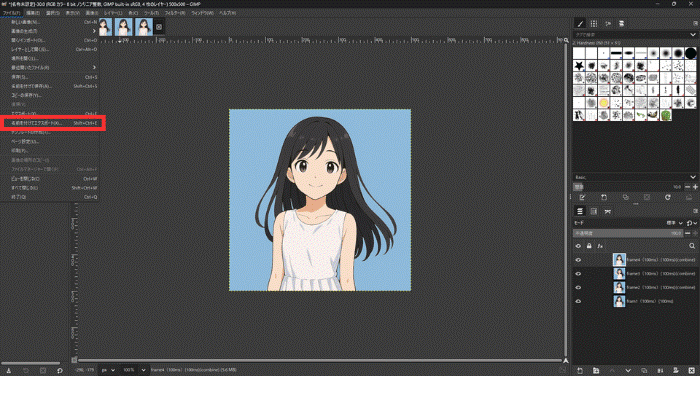Open the layer mode group switcher
Screen dimensions: 700x400
coord(692,223)
